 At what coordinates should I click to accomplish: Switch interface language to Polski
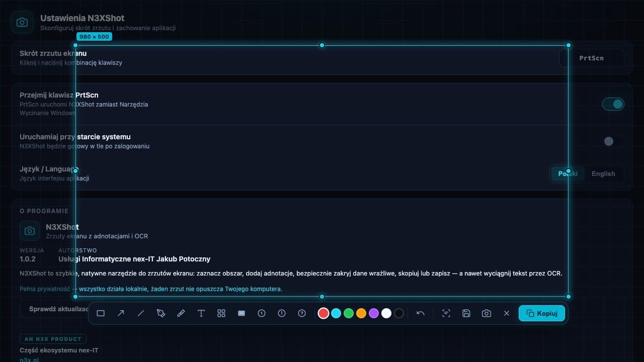point(568,173)
